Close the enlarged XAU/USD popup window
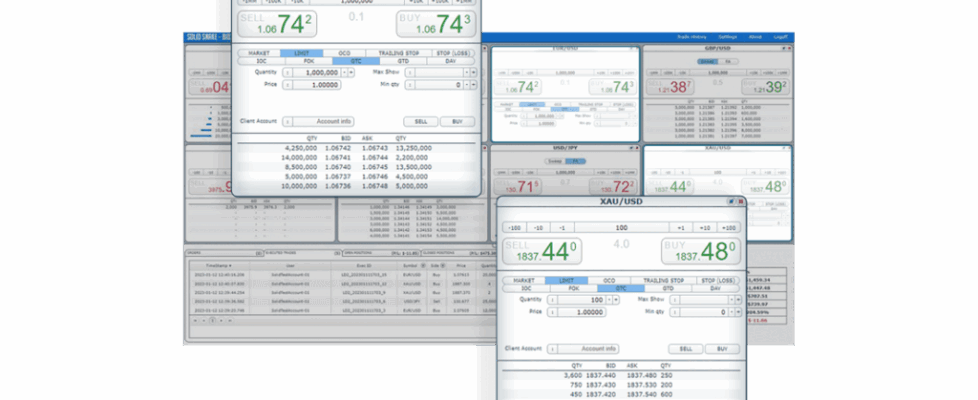This screenshot has height=400, width=978. tap(740, 202)
